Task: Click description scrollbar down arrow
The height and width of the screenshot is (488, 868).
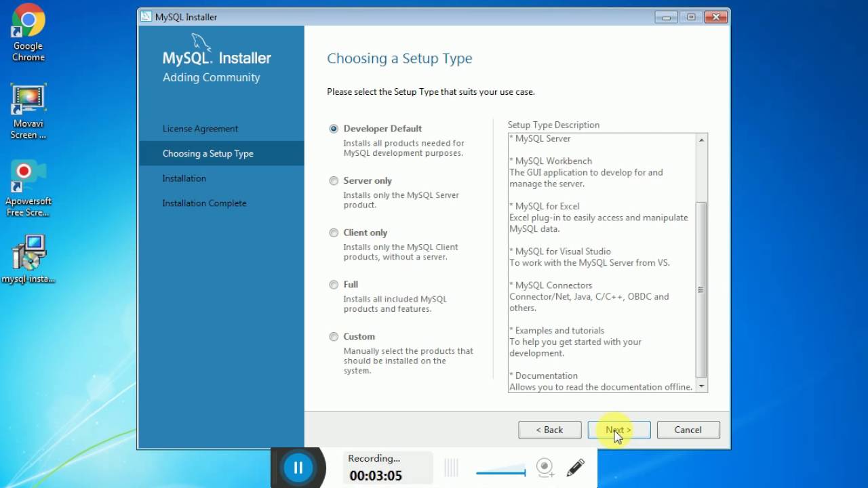Action: (x=702, y=386)
